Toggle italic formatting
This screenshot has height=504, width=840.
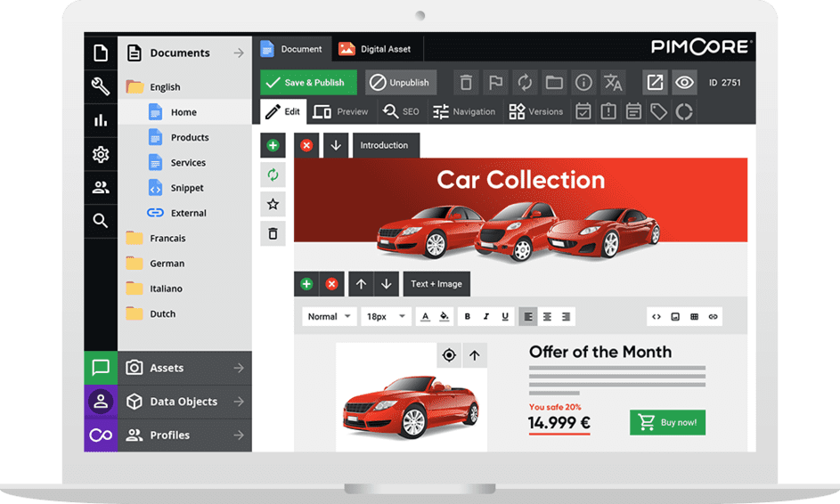click(486, 316)
